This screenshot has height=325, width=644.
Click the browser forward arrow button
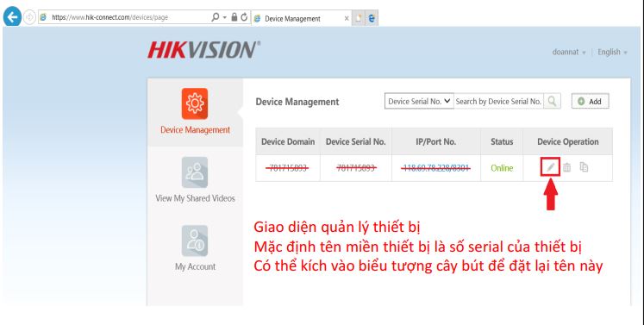tap(29, 17)
